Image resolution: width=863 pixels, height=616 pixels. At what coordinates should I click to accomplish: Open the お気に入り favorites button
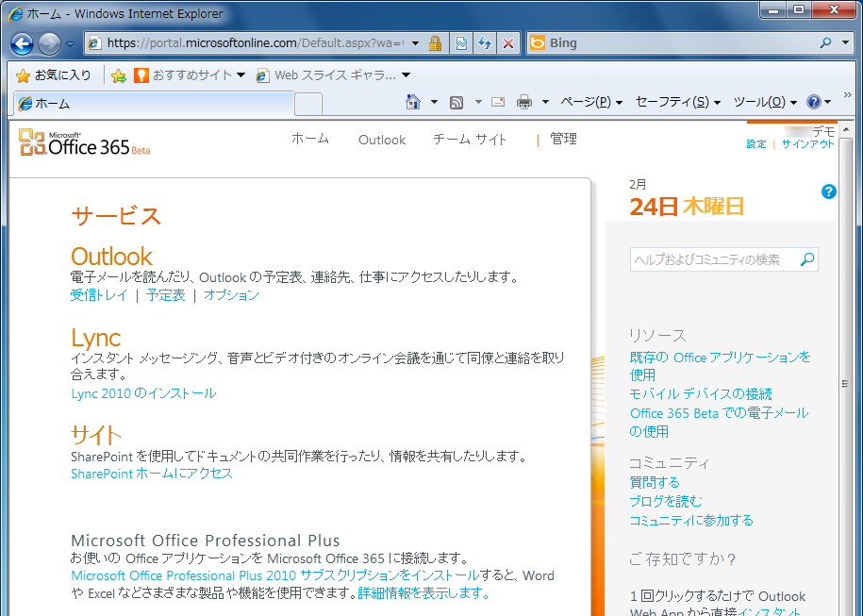point(54,75)
